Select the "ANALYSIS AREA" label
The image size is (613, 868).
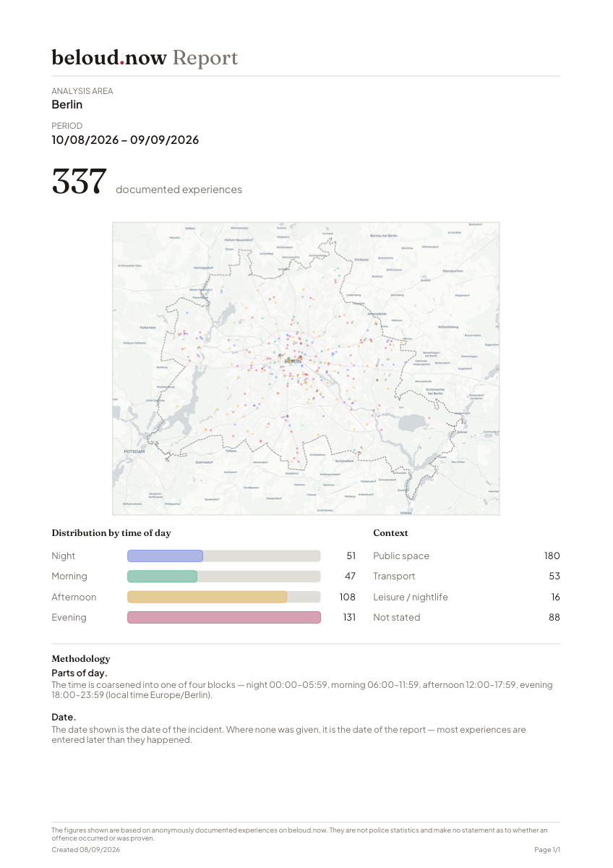[x=82, y=91]
